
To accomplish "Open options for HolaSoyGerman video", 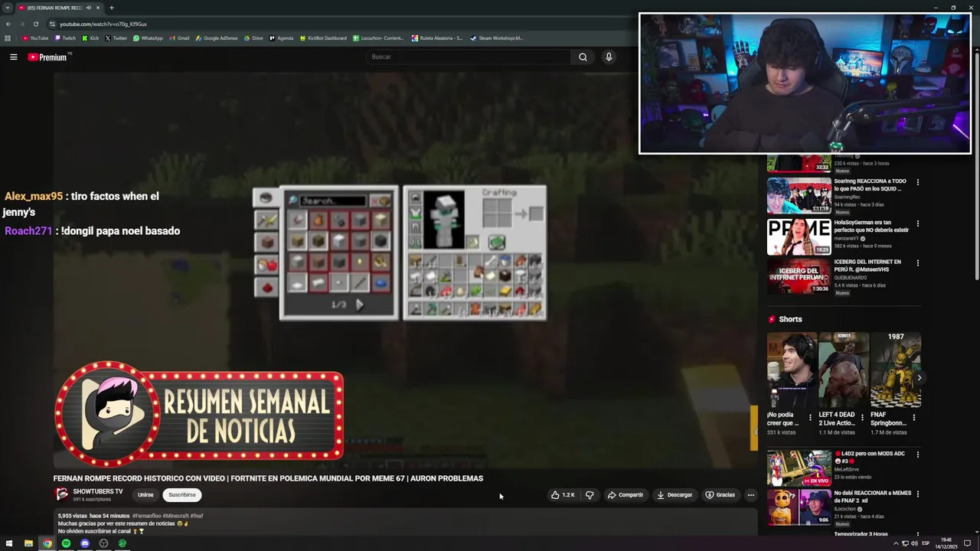I will pyautogui.click(x=917, y=223).
